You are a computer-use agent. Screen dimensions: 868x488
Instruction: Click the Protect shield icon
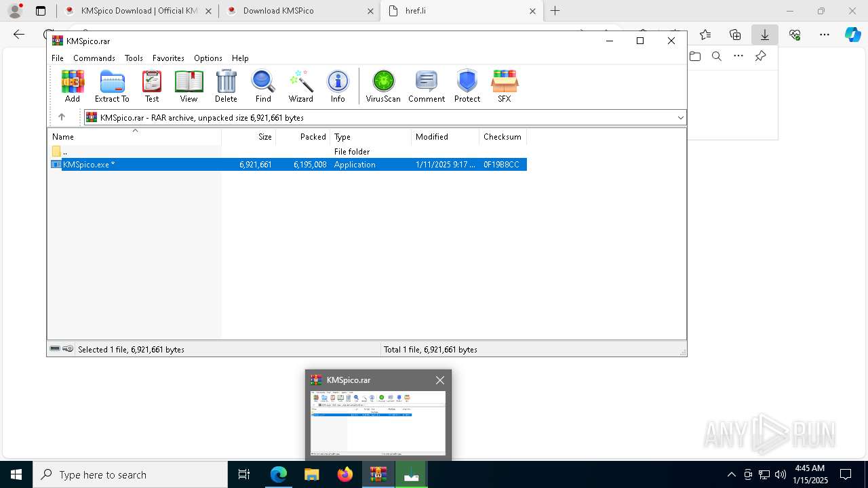(467, 86)
